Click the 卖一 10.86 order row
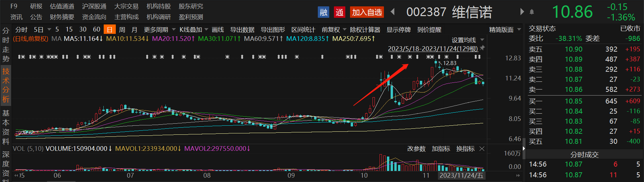This screenshot has height=182, width=644. (x=584, y=89)
